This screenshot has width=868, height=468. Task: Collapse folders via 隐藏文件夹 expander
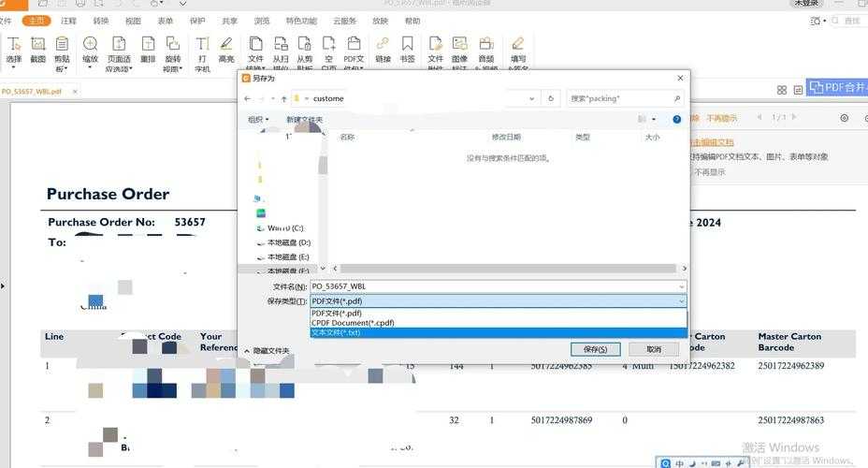tap(268, 350)
